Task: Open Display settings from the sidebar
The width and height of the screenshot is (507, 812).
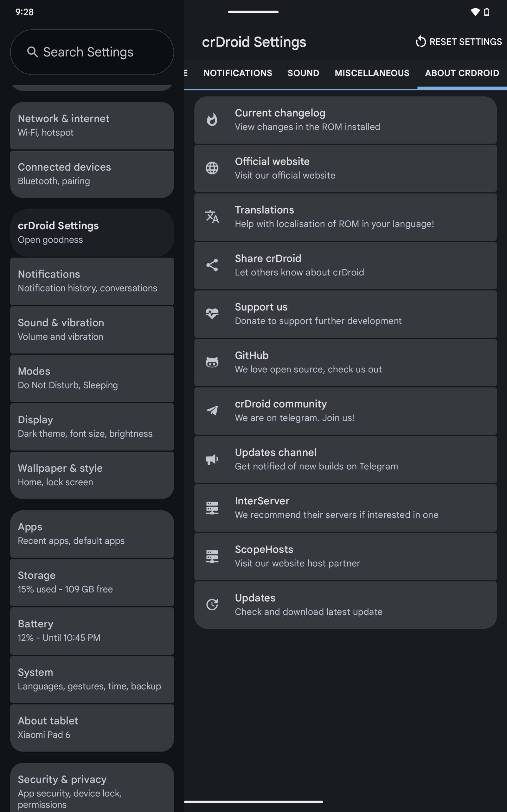Action: 92,427
